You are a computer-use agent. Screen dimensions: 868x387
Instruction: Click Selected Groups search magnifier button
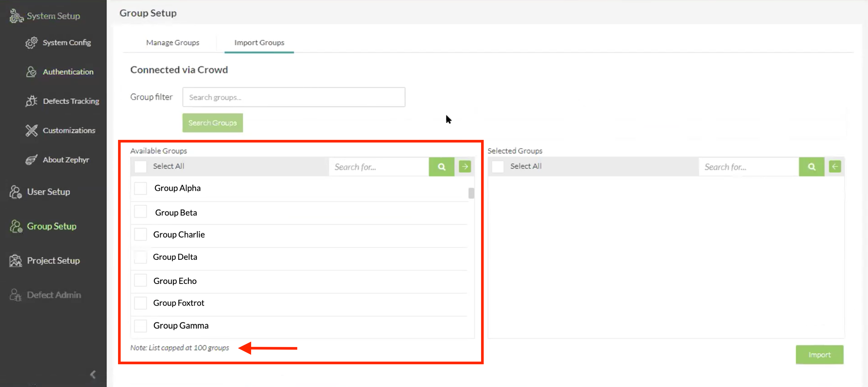[811, 167]
